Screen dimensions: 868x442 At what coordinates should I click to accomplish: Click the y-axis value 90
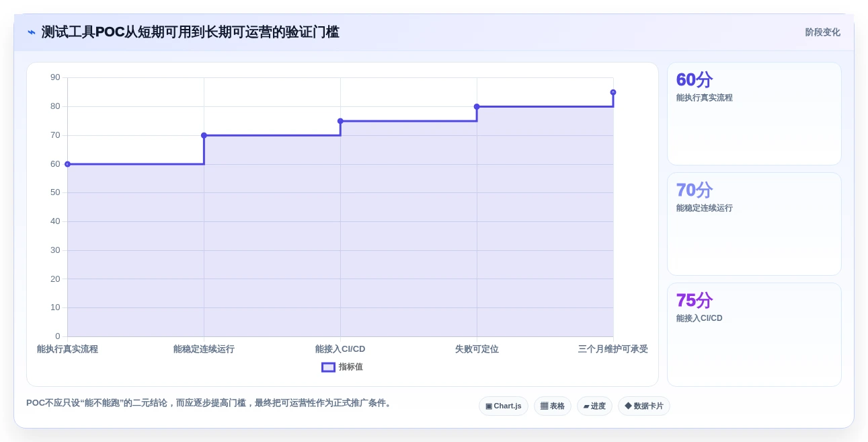tap(55, 77)
